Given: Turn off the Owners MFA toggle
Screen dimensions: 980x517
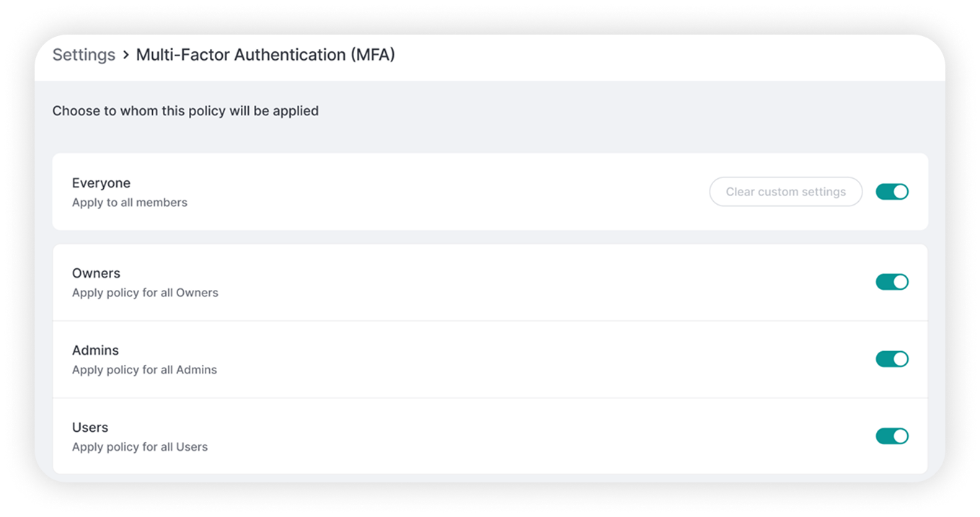Looking at the screenshot, I should (891, 282).
